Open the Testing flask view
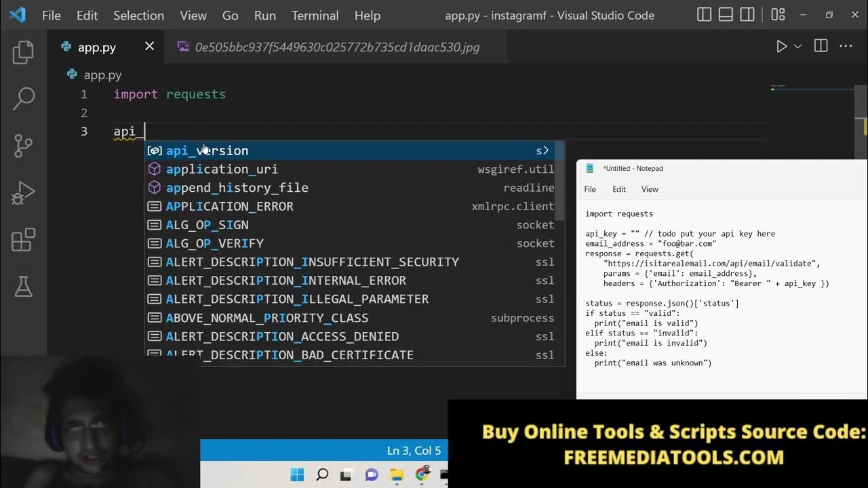 point(24,286)
